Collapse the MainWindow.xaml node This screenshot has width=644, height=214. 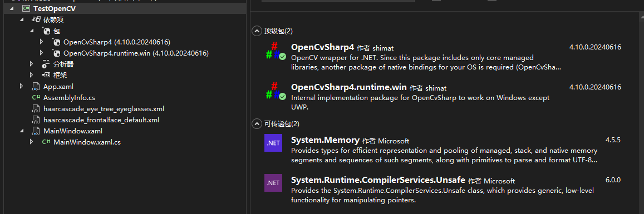coord(21,131)
